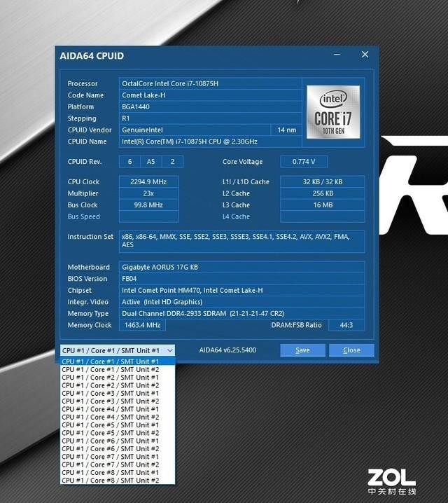Image resolution: width=448 pixels, height=503 pixels.
Task: Select CPU #1 / Core #4 / SMT Unit #1
Action: (x=111, y=409)
